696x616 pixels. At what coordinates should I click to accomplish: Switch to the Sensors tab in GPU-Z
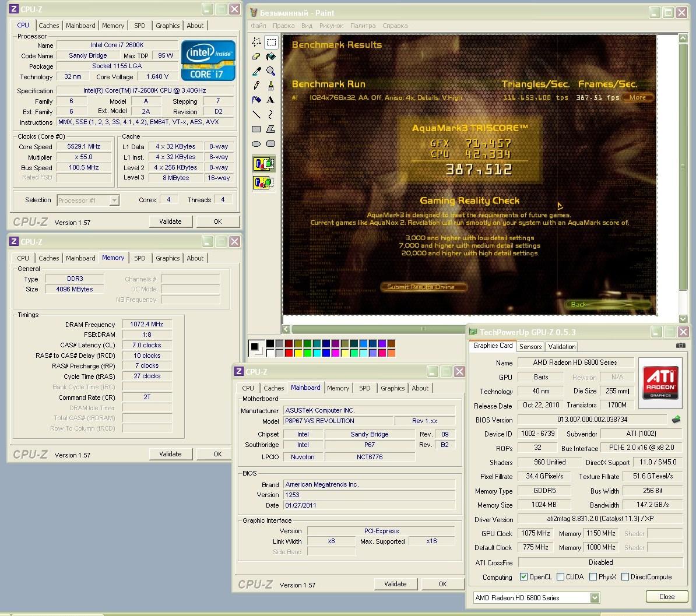[530, 346]
